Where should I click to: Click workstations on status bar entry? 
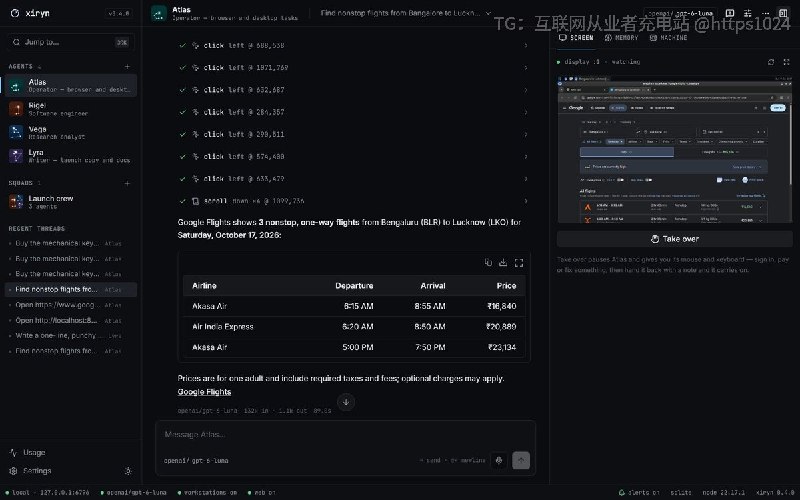(x=207, y=493)
